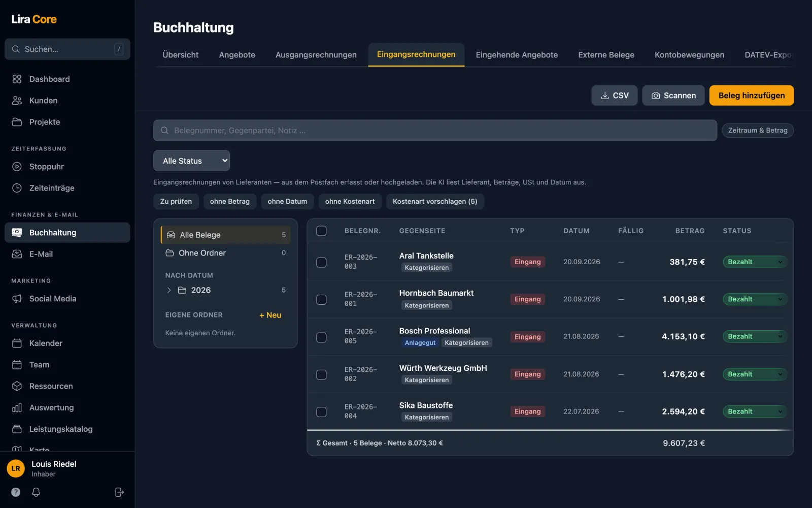Select the Sika Baustoffe row checkbox

click(x=321, y=412)
